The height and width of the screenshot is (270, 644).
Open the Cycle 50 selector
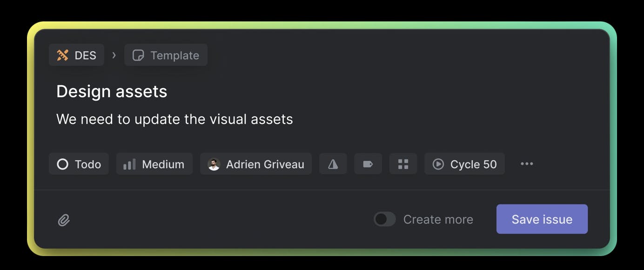click(464, 164)
